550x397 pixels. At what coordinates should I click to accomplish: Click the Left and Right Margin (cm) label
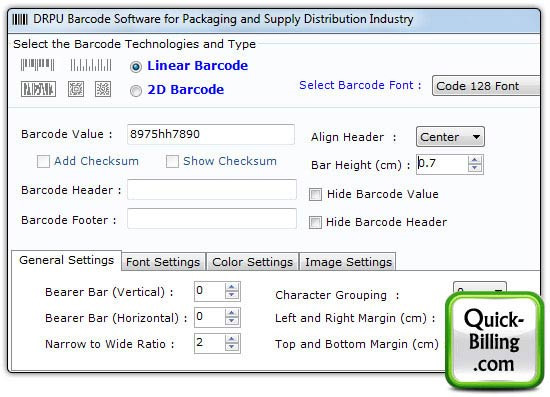[355, 318]
